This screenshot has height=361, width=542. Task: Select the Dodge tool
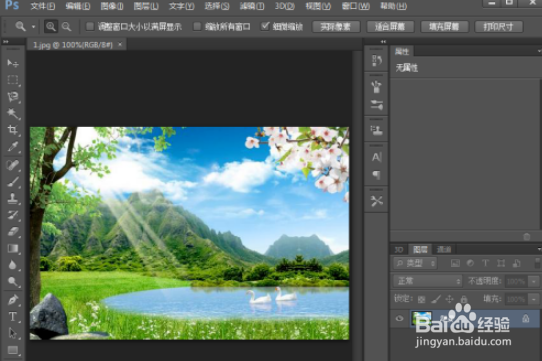pos(13,282)
